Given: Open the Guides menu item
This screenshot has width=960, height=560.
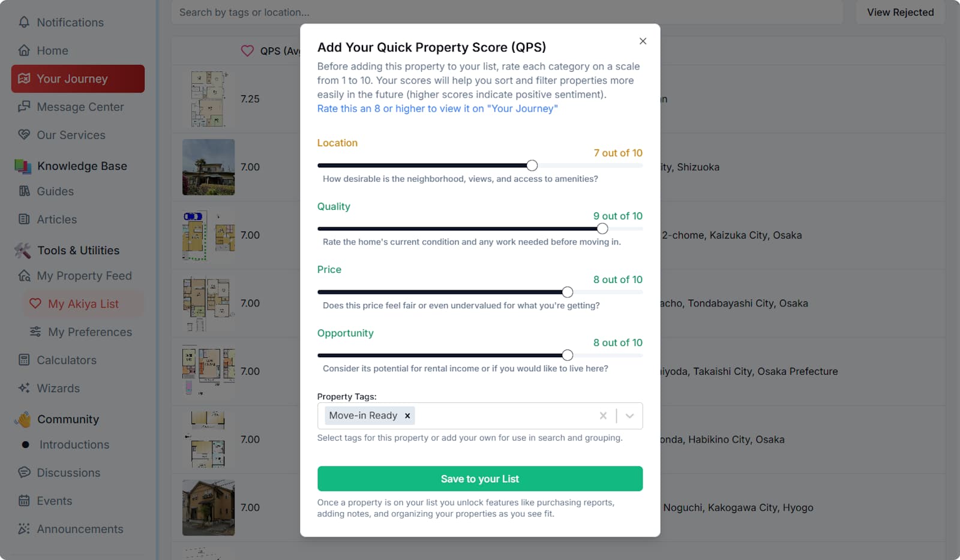Looking at the screenshot, I should click(55, 191).
